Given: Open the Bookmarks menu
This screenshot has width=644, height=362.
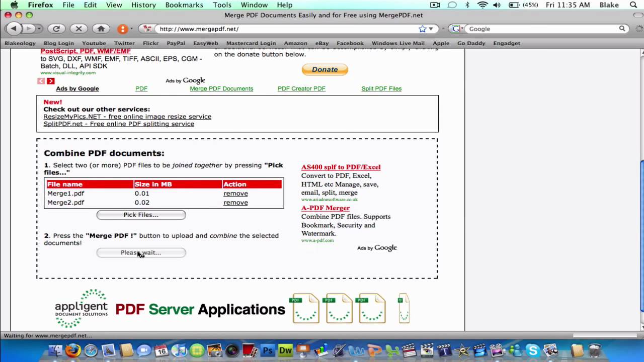Looking at the screenshot, I should coord(184,5).
